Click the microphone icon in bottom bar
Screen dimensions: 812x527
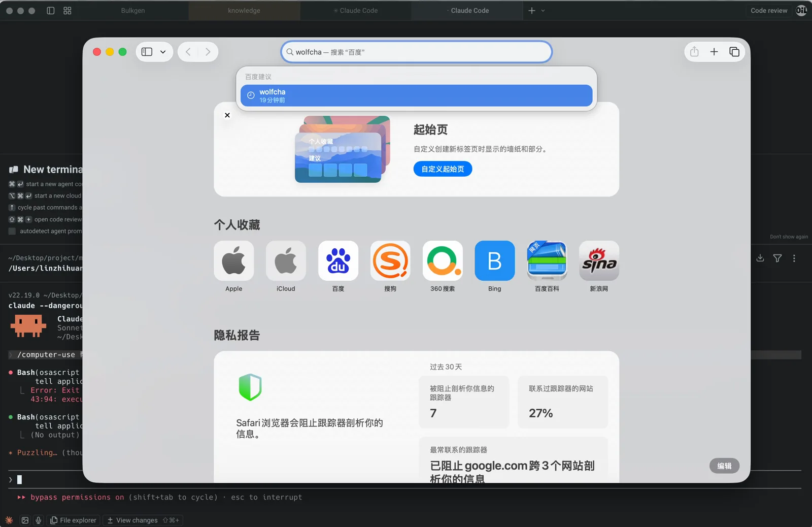point(39,520)
